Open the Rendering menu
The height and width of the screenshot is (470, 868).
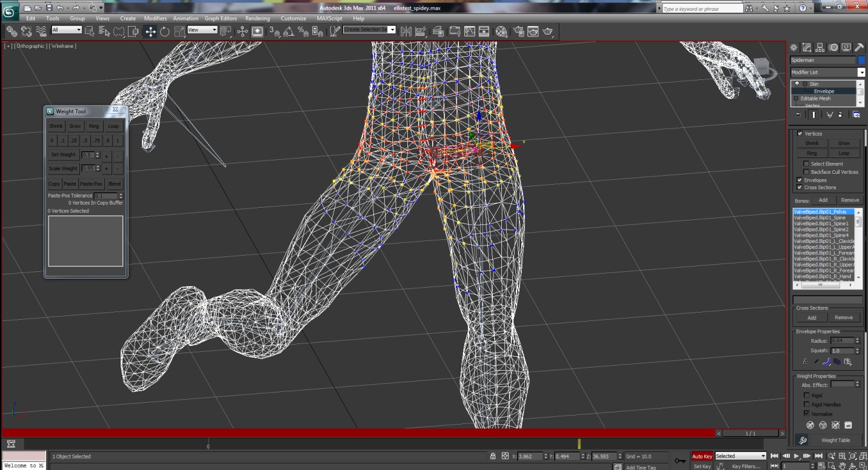pos(258,19)
